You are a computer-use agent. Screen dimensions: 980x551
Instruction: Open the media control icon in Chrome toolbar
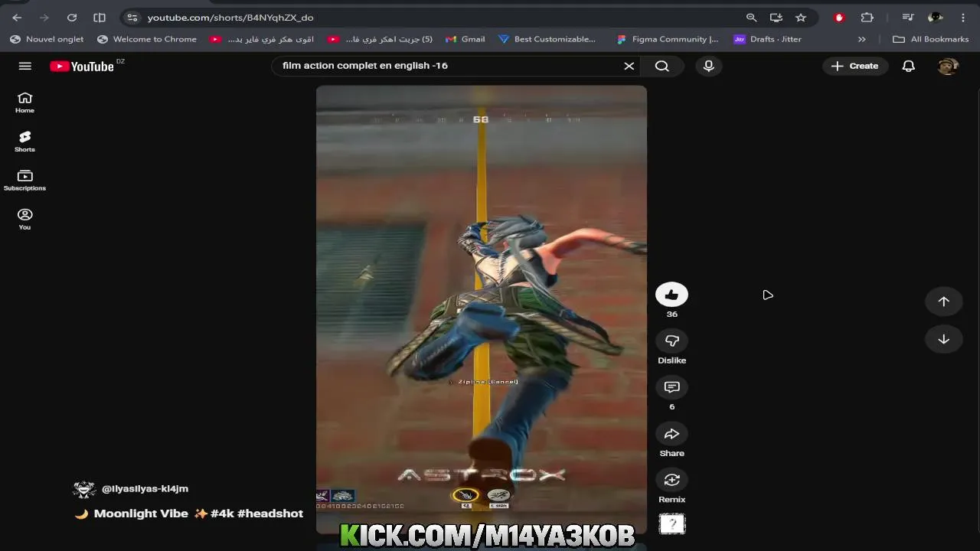pos(908,18)
